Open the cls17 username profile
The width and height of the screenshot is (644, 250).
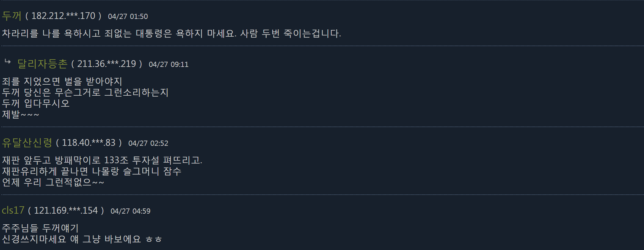13,210
